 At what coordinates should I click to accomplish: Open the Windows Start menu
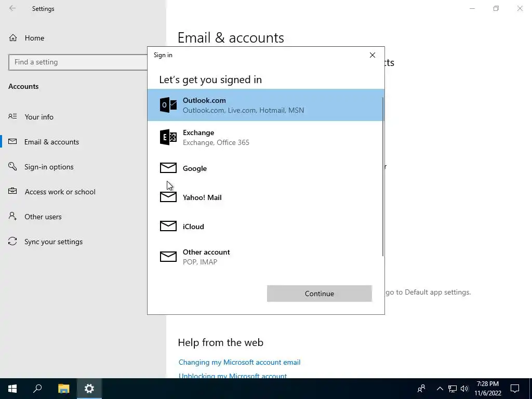(12, 389)
